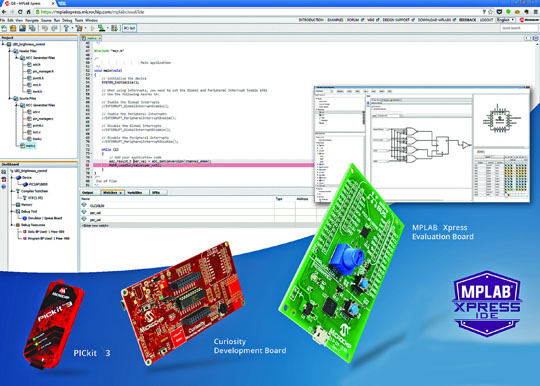Click the Quick Search input field
This screenshot has height=386, width=540.
(x=518, y=28)
